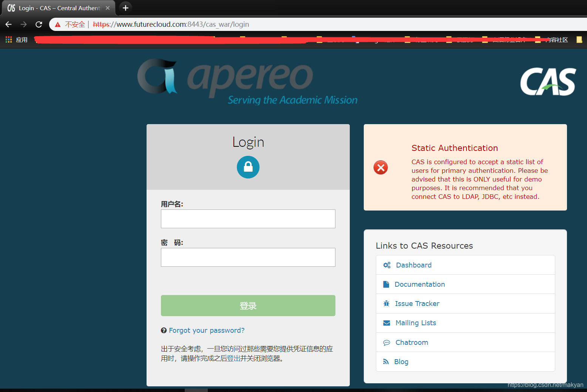
Task: Close the Login - CAS browser tab
Action: click(108, 8)
